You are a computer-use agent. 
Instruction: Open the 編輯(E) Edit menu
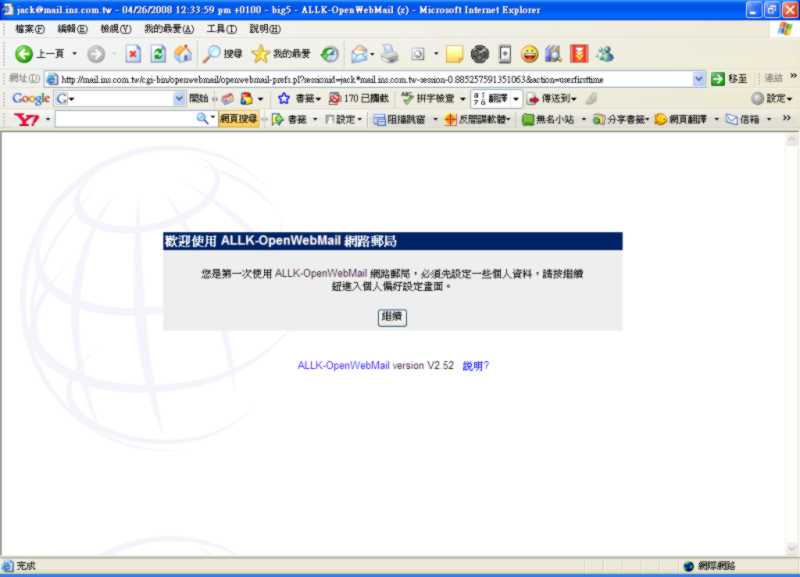[x=72, y=29]
